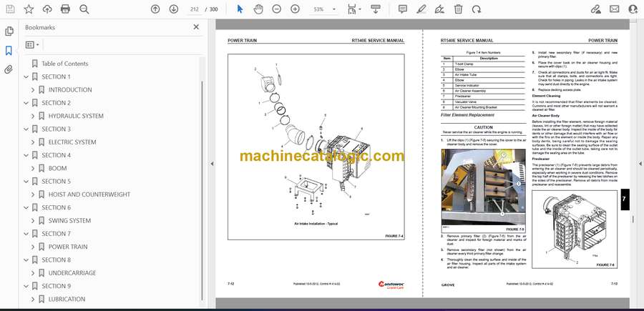Select SECTION 9 bookmark
Viewport: 644px width, 311px height.
(x=57, y=286)
